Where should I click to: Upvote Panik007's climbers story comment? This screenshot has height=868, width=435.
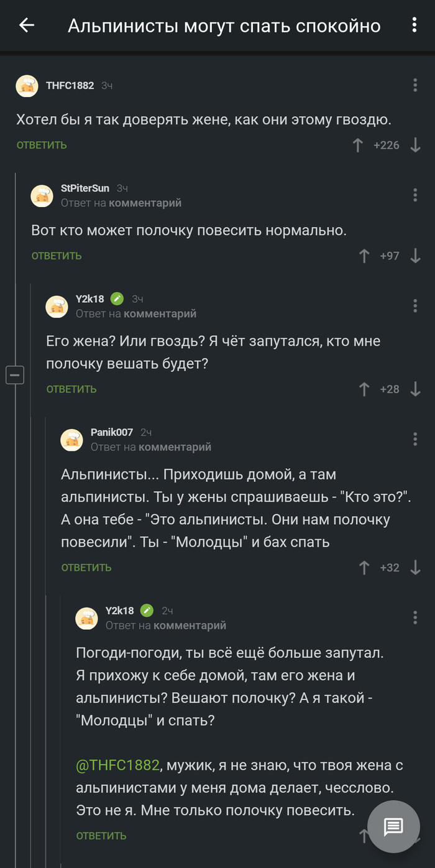364,566
